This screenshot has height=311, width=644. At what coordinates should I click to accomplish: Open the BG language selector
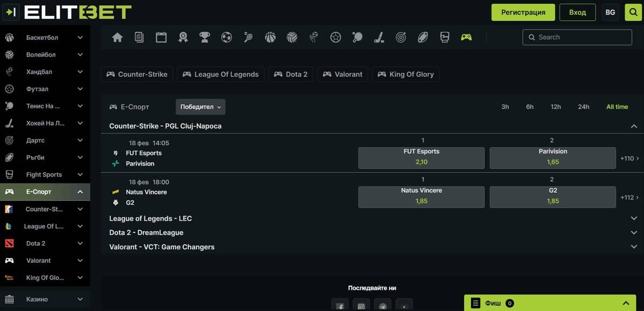[610, 12]
